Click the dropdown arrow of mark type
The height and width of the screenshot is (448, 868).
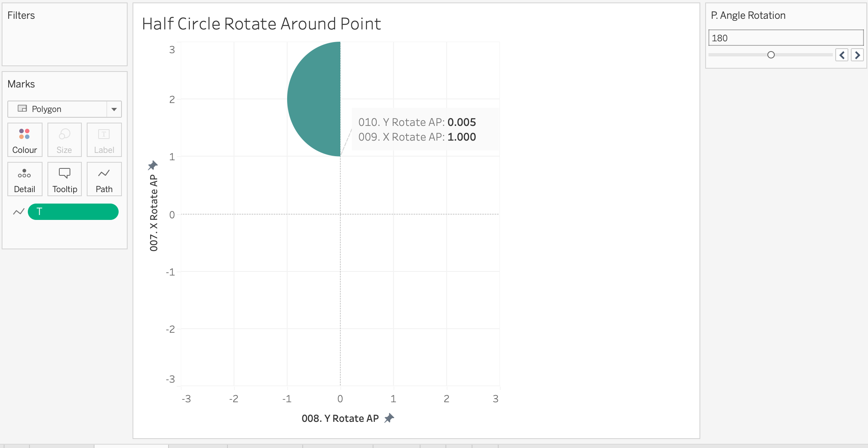pyautogui.click(x=114, y=109)
